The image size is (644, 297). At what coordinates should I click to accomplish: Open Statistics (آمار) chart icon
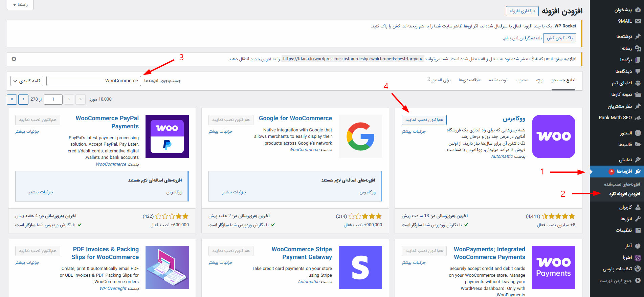[638, 246]
